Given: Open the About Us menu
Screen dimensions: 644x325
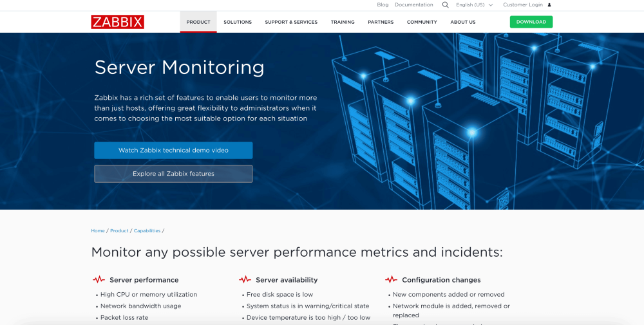Looking at the screenshot, I should tap(463, 22).
